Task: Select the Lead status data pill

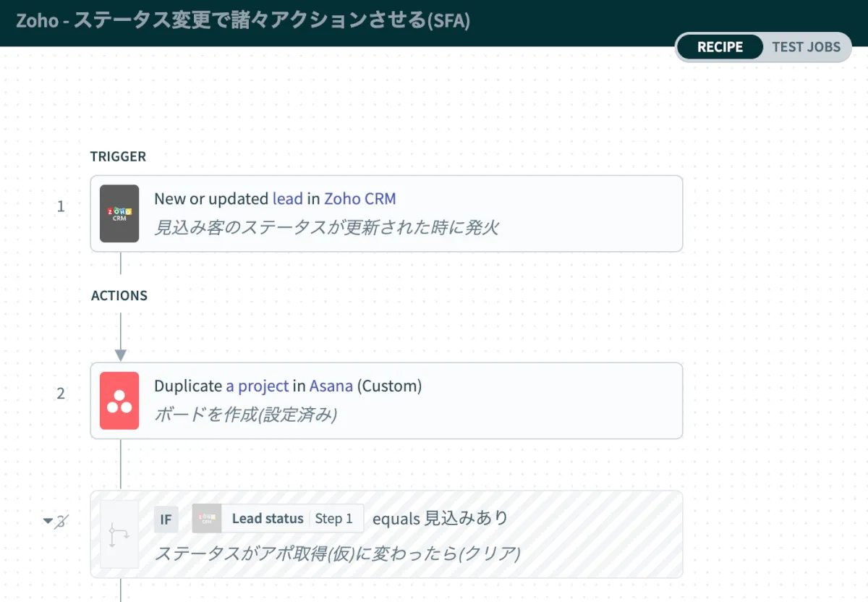Action: [267, 519]
